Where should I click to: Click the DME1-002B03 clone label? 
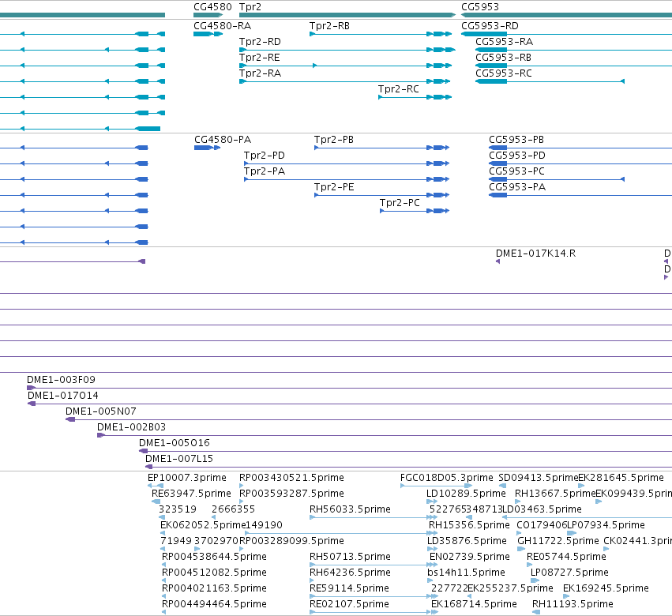tap(132, 427)
